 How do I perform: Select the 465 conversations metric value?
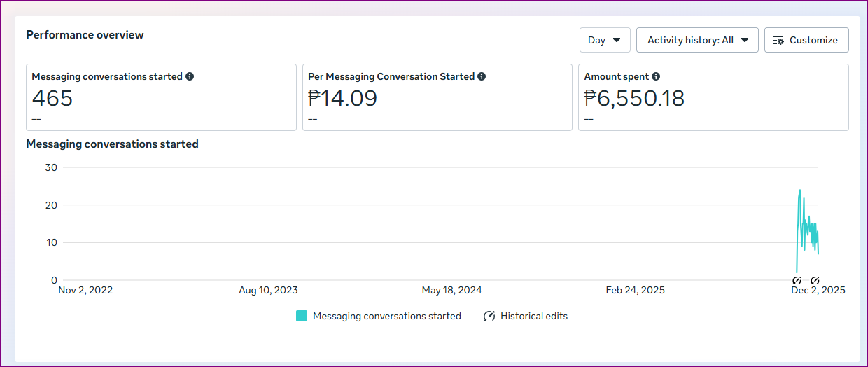(52, 98)
